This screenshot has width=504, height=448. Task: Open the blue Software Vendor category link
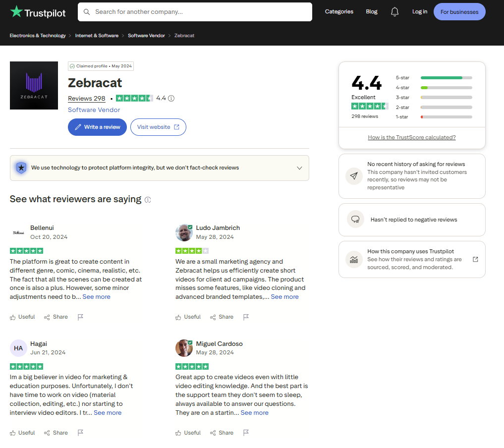click(94, 110)
